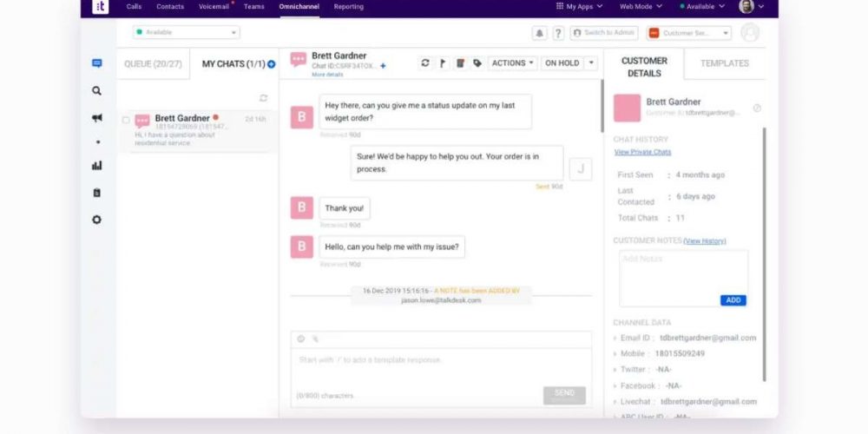
Task: Open the search icon in left sidebar
Action: 96,90
